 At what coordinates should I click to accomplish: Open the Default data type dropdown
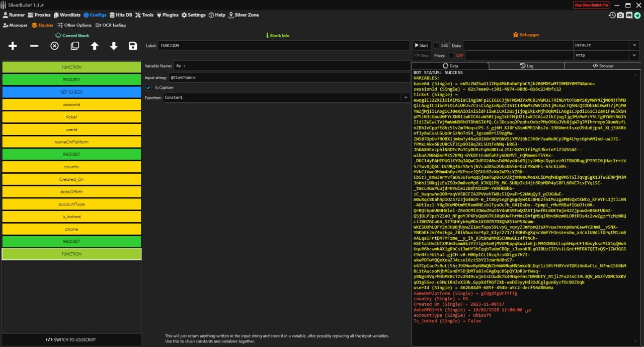[x=633, y=45]
